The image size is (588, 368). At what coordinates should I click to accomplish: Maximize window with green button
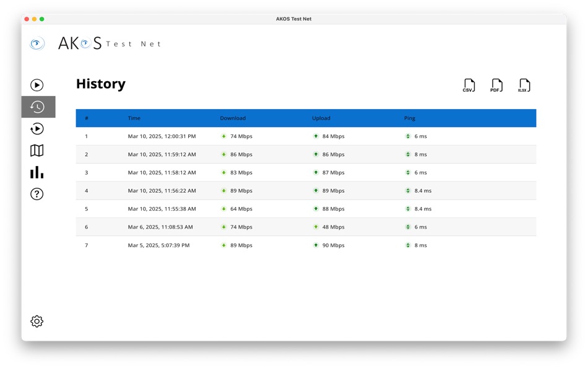pyautogui.click(x=41, y=19)
